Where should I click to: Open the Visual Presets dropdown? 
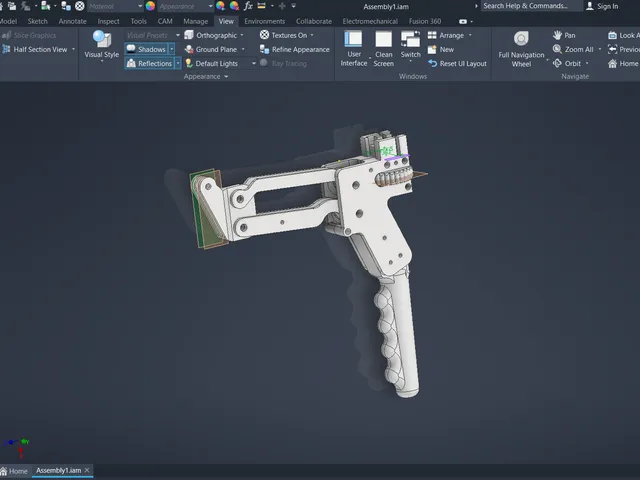153,35
